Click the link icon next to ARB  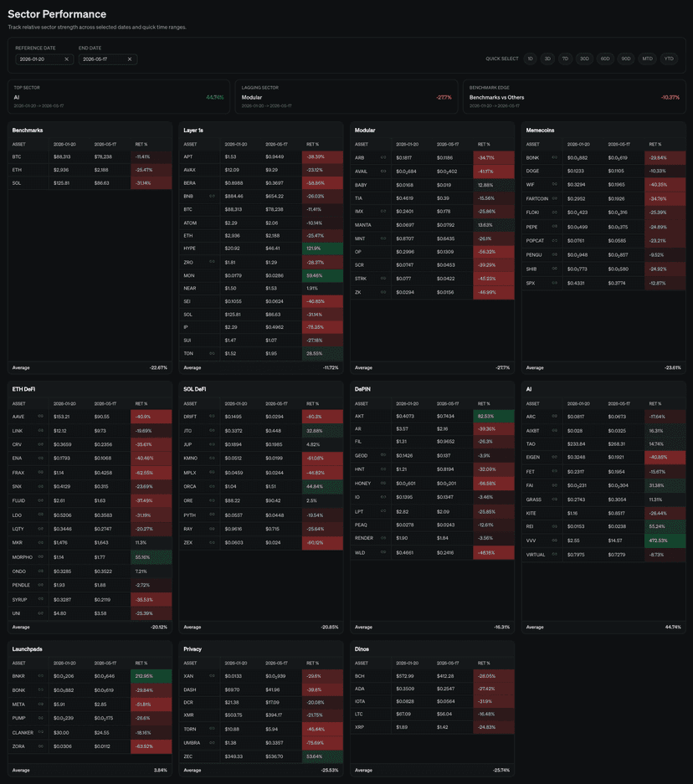[x=383, y=157]
